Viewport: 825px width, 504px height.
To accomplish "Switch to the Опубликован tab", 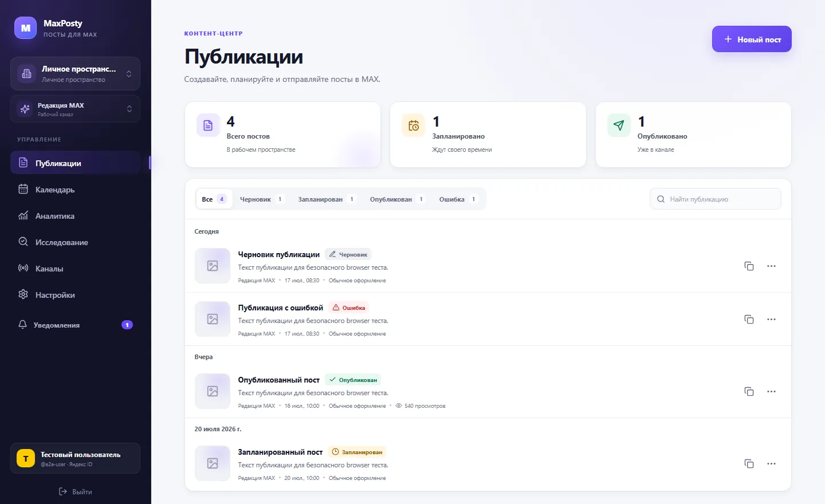I will tap(397, 199).
